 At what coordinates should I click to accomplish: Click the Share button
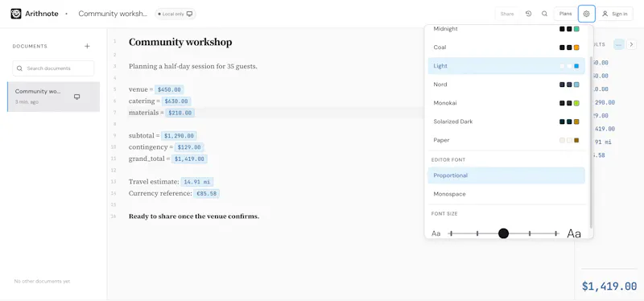(x=507, y=14)
